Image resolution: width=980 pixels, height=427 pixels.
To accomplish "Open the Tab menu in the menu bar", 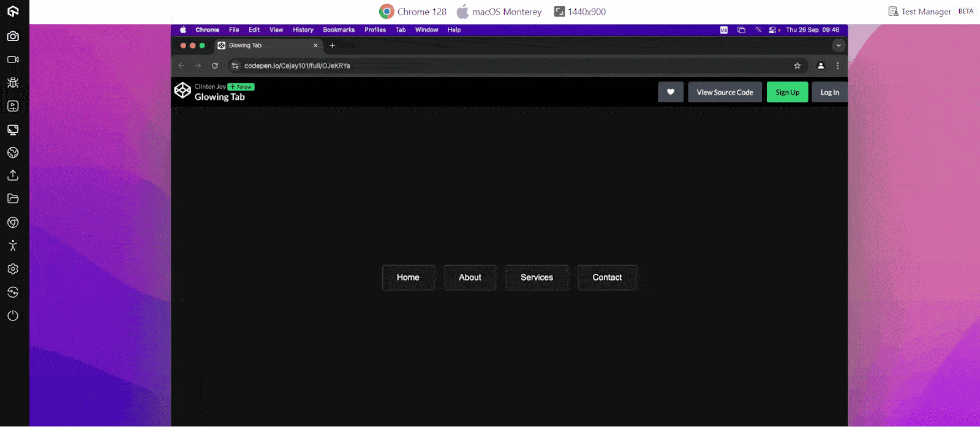I will click(x=401, y=29).
